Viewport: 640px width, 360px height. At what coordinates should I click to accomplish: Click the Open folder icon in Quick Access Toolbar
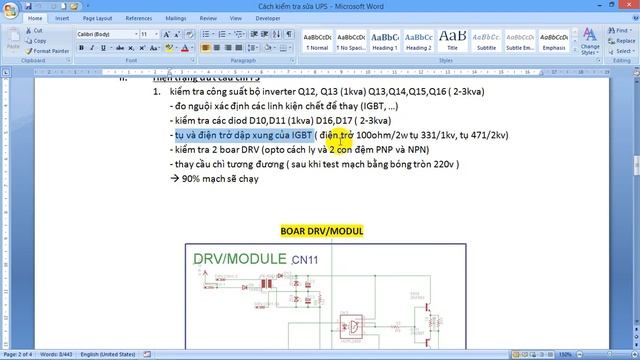(x=74, y=6)
